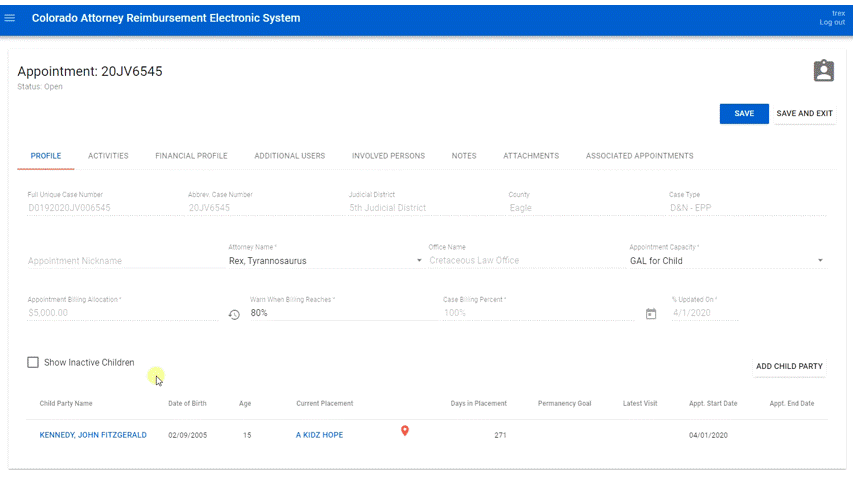Click the 02/09/2005 date of birth cell

(x=188, y=435)
